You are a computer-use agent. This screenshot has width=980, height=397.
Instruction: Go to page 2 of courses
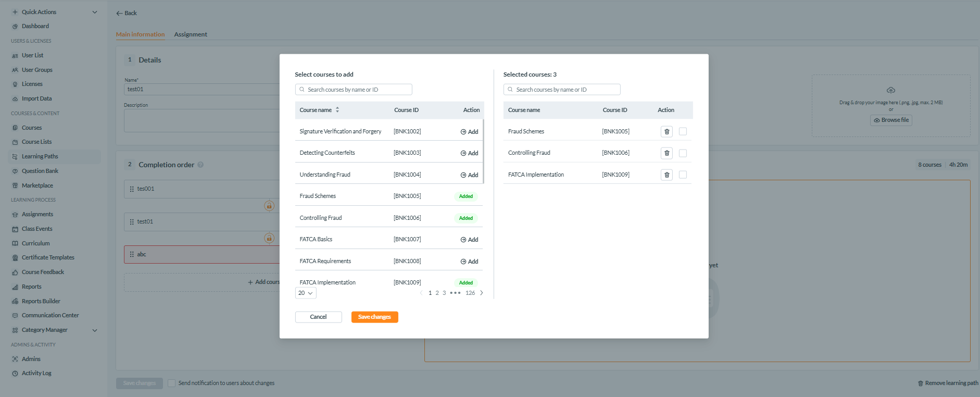point(437,293)
